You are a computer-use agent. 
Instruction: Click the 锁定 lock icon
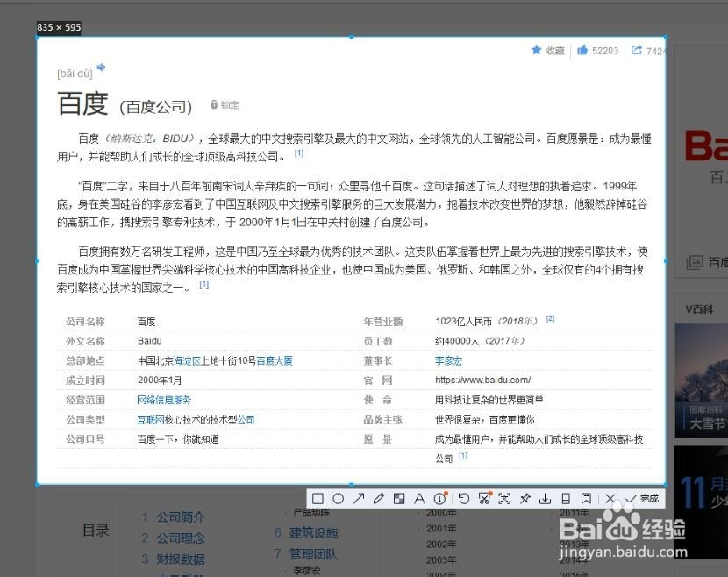point(213,104)
